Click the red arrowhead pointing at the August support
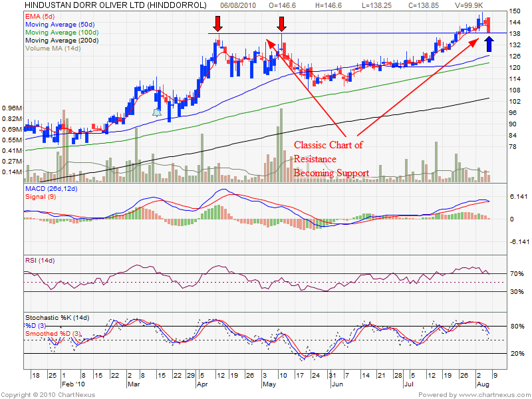532x399 pixels. (x=475, y=41)
